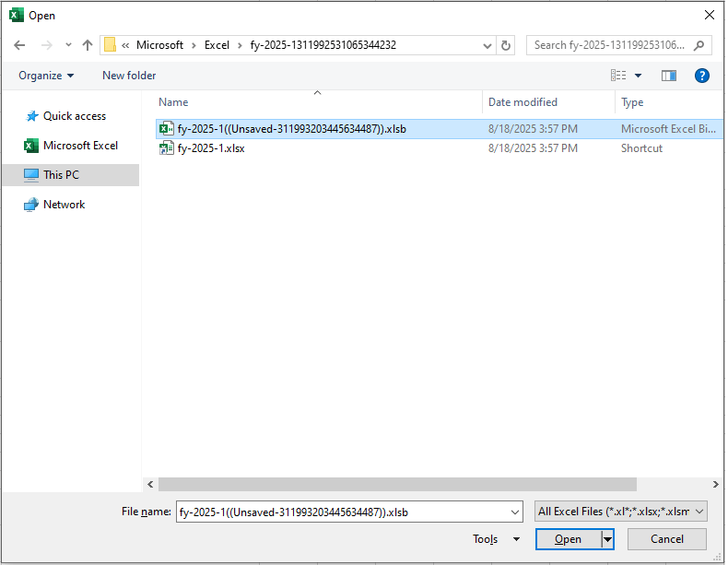Expand the File name dropdown arrow
Viewport: 728px width, 565px height.
coord(515,512)
